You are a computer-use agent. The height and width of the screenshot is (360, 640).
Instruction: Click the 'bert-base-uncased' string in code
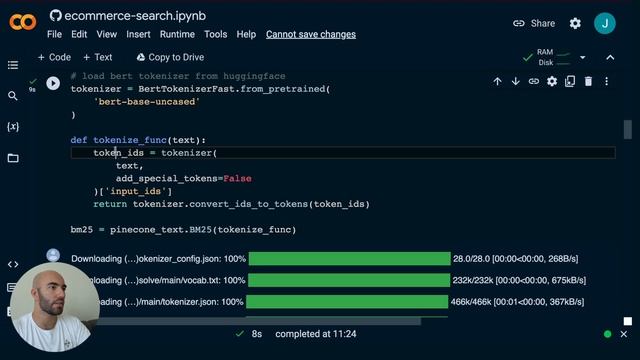147,102
